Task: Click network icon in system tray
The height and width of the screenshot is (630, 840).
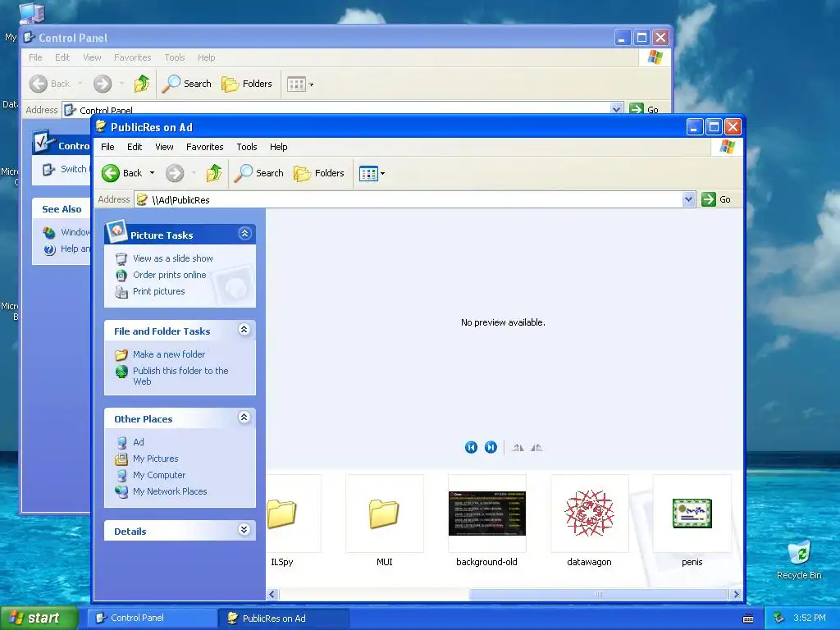Action: tap(779, 618)
